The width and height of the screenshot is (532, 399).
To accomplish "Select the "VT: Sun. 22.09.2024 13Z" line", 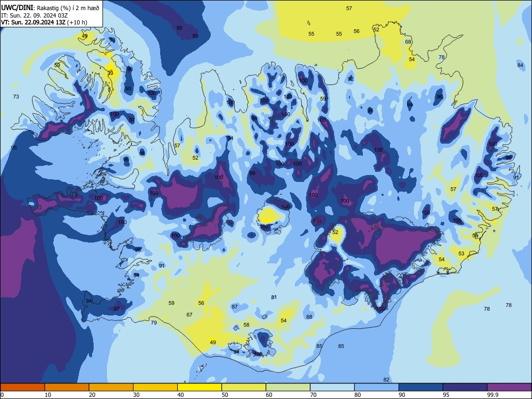I will click(34, 22).
